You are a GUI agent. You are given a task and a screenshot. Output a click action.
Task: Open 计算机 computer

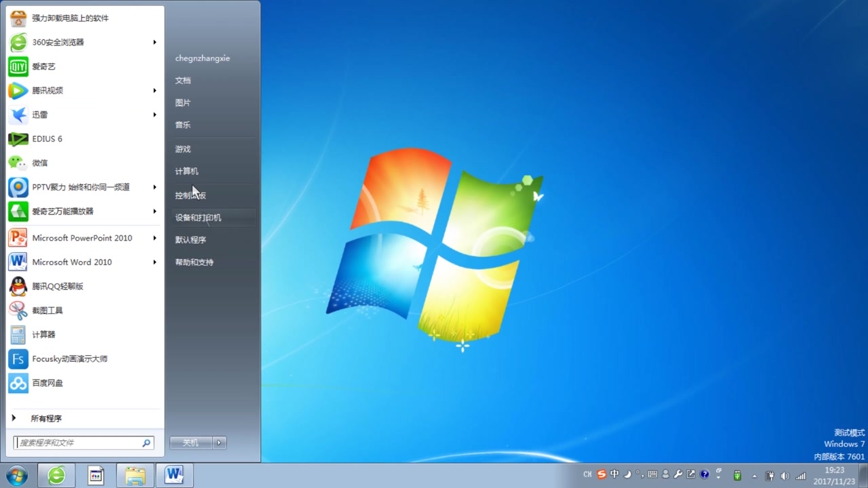[x=186, y=171]
